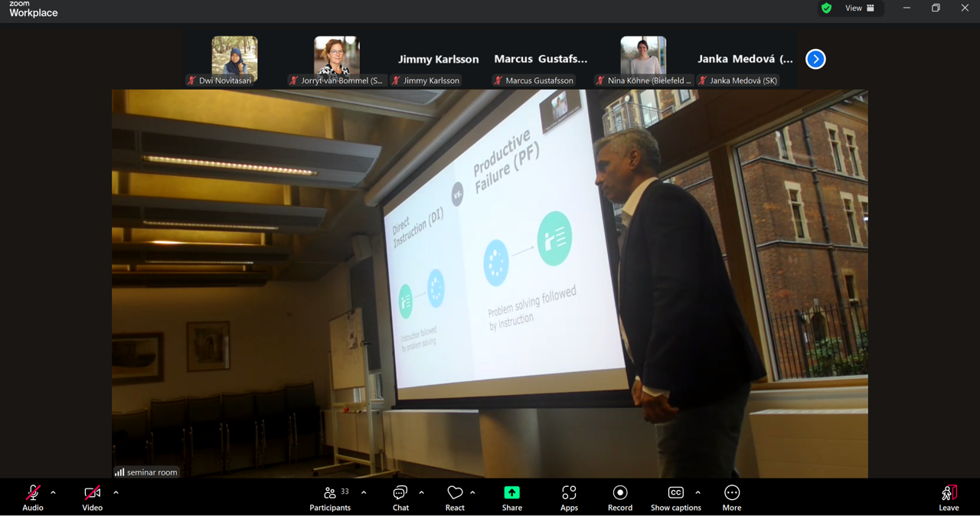Screen dimensions: 980x516
Task: Open the Apps menu
Action: point(569,497)
